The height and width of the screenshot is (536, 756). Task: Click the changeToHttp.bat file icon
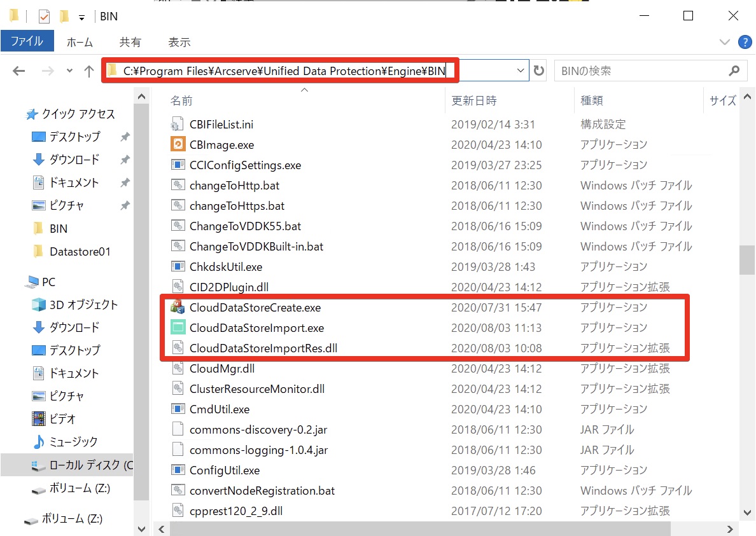(178, 186)
